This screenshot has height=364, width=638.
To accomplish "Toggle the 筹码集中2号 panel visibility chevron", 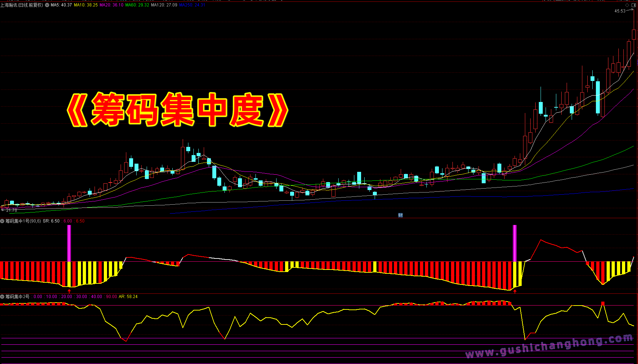I will tap(2, 296).
